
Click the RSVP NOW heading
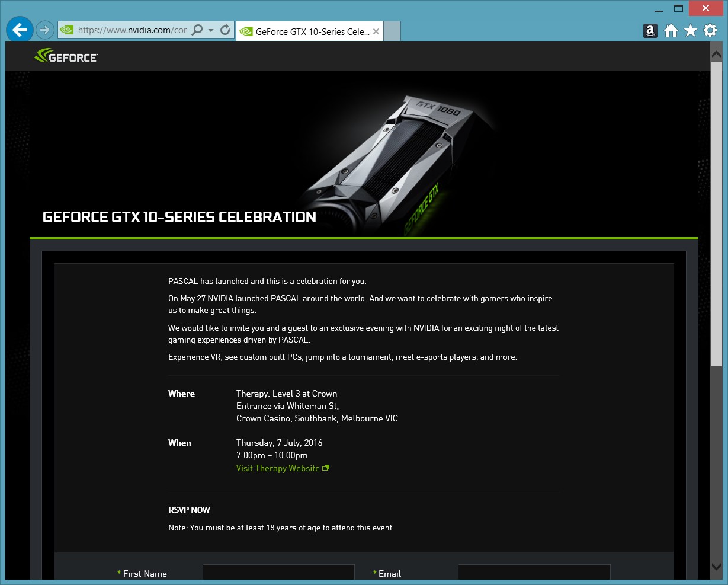(x=189, y=510)
